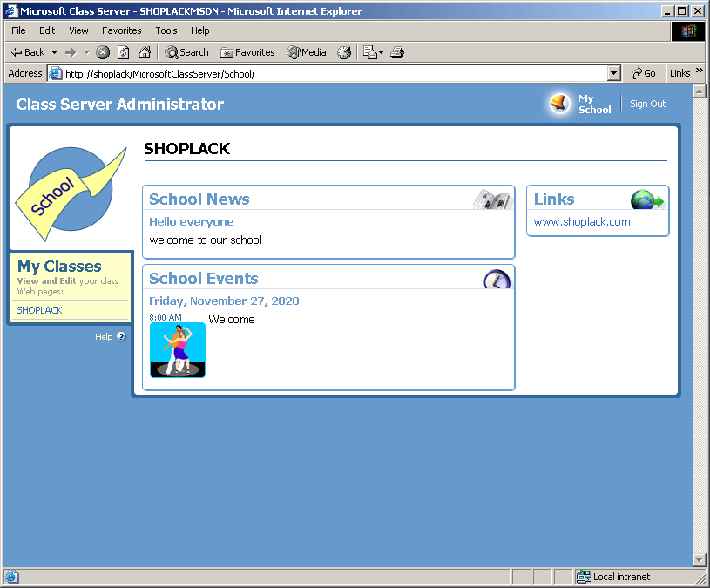The width and height of the screenshot is (710, 588).
Task: Click the page icon in Address bar
Action: pyautogui.click(x=55, y=73)
